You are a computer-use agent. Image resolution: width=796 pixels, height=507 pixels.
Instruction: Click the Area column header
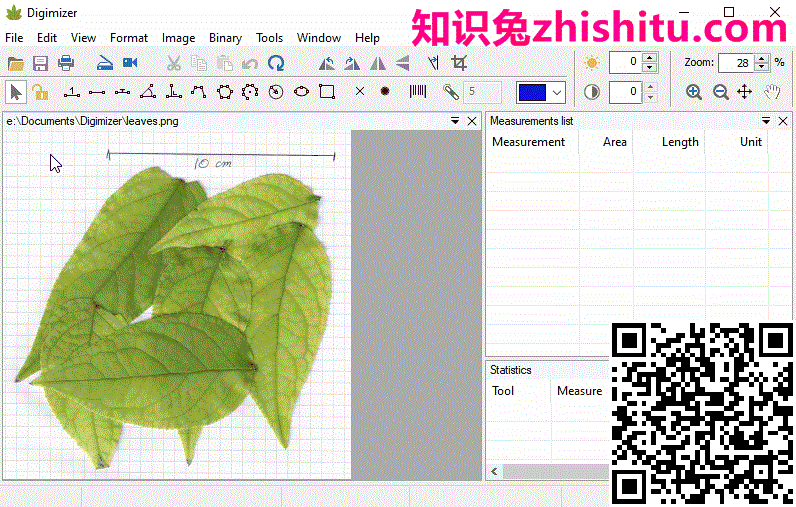pos(614,142)
